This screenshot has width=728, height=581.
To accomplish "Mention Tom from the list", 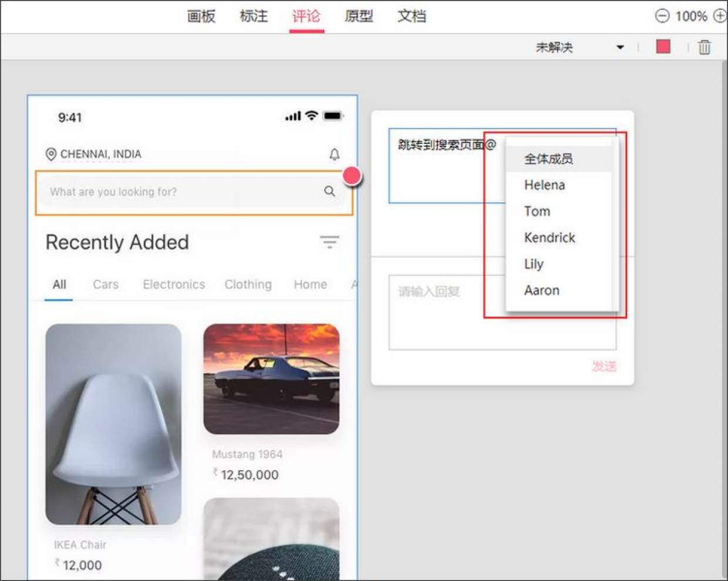I will click(x=559, y=211).
